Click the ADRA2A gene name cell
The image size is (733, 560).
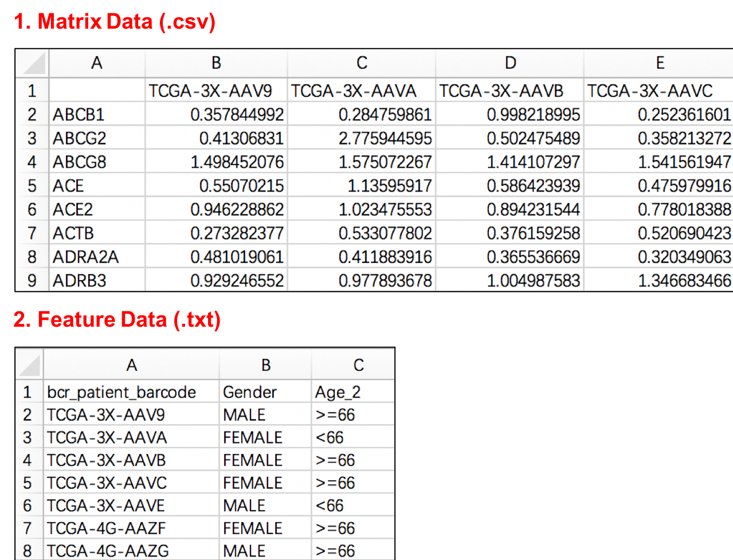coord(96,257)
